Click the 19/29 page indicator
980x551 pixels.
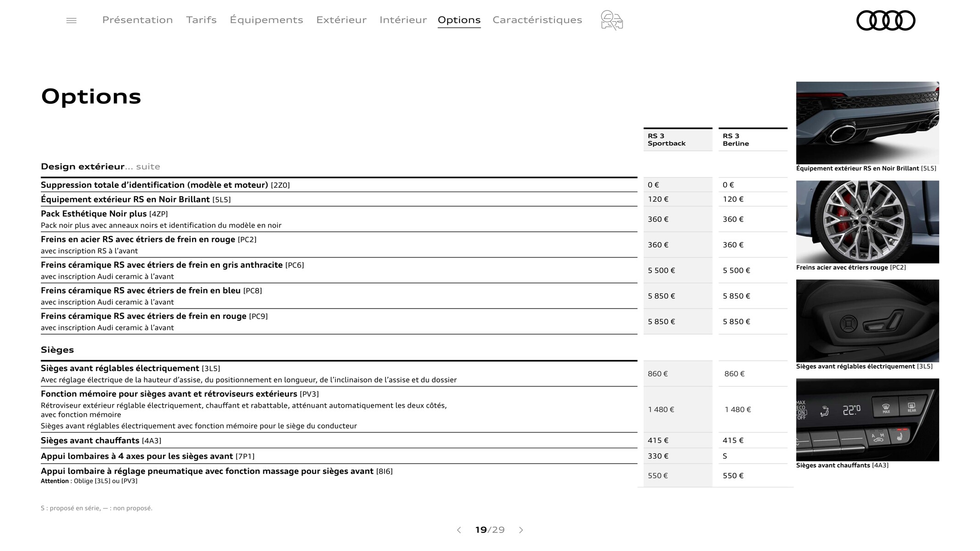click(x=490, y=530)
